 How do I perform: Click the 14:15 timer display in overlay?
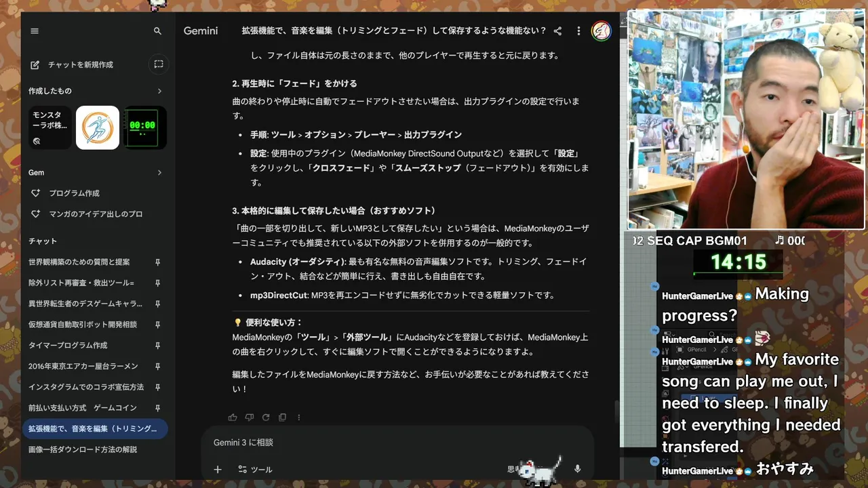pos(738,262)
